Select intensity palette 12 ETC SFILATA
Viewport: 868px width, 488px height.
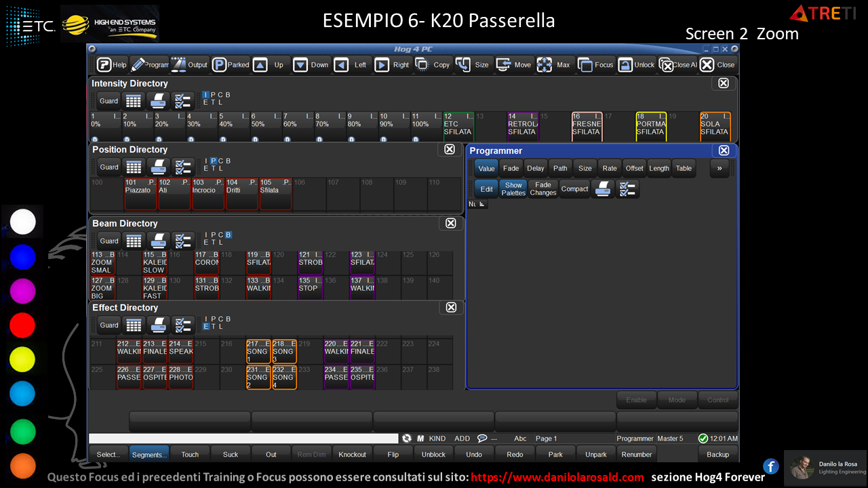click(x=458, y=126)
